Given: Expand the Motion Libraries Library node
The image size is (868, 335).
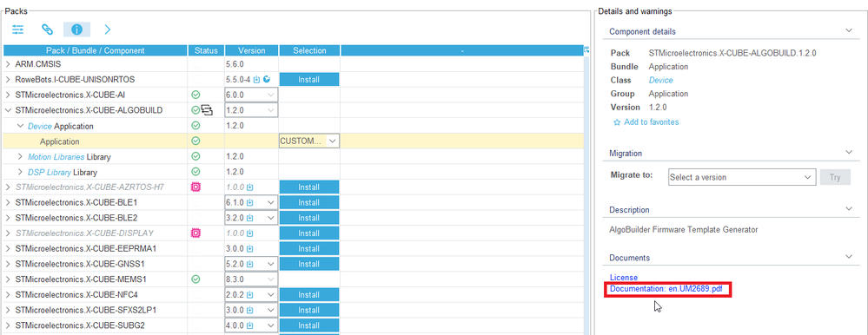Looking at the screenshot, I should pos(21,156).
